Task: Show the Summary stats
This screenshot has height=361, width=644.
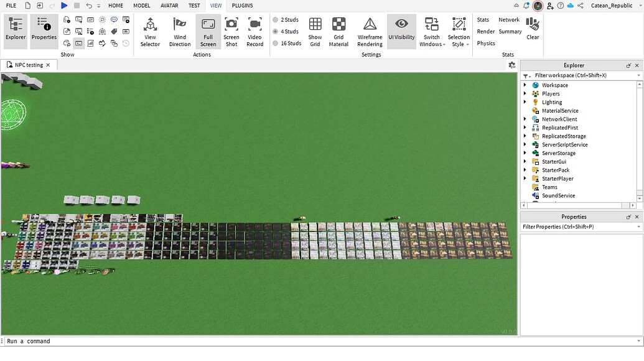Action: pos(510,32)
